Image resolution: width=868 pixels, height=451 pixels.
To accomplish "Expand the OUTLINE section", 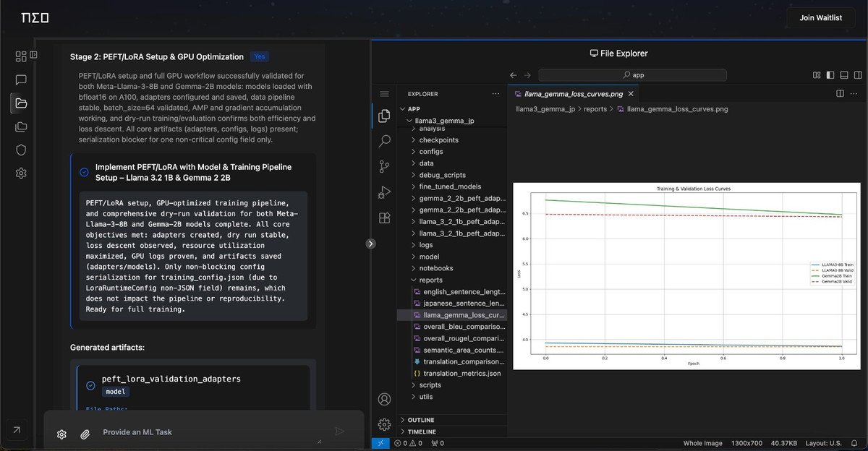I will click(451, 420).
